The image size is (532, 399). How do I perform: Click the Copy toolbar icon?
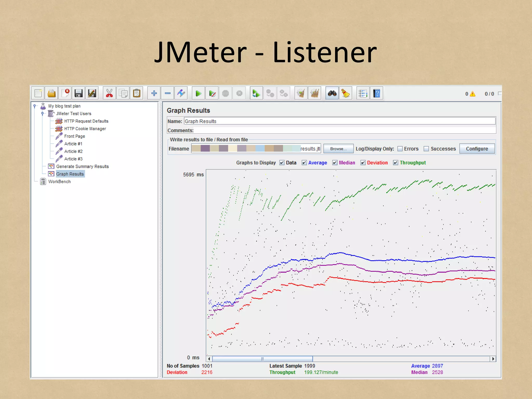(x=123, y=93)
